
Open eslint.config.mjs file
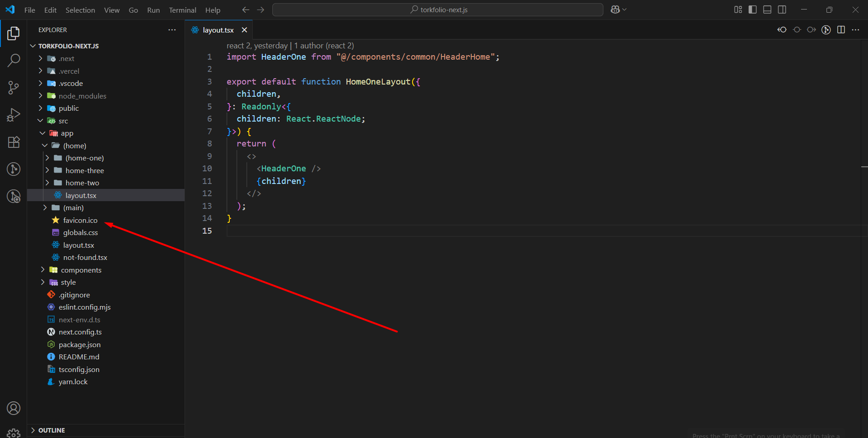(106, 307)
